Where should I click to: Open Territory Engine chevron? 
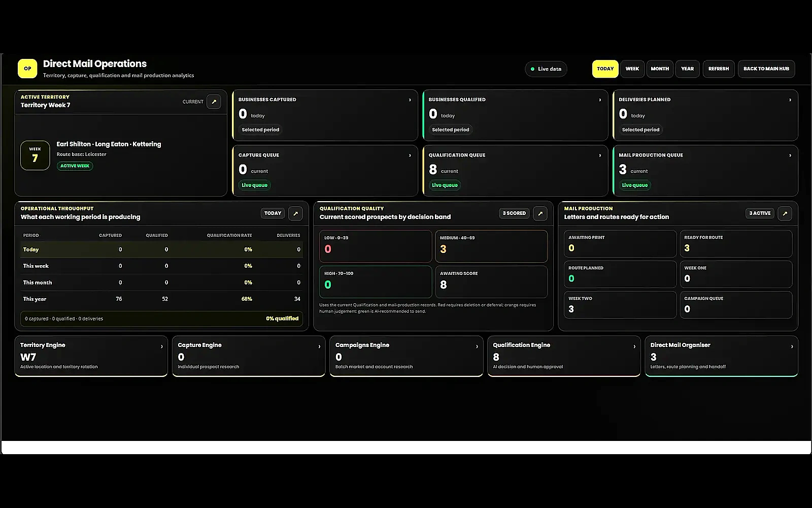(162, 346)
